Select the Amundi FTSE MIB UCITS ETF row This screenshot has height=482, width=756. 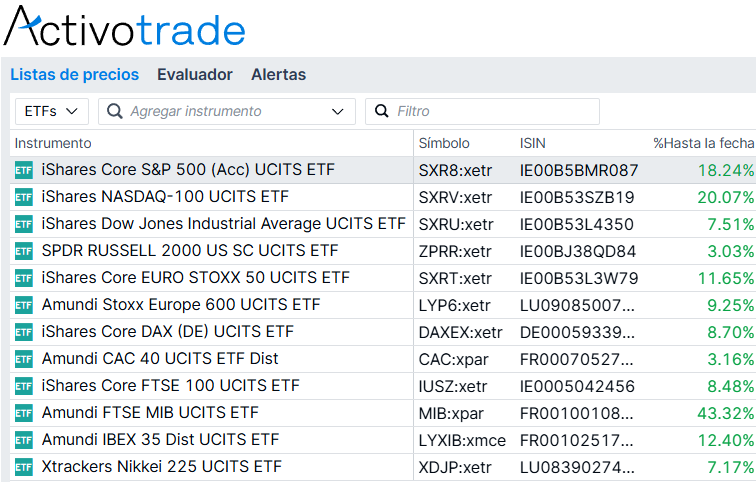(x=383, y=413)
